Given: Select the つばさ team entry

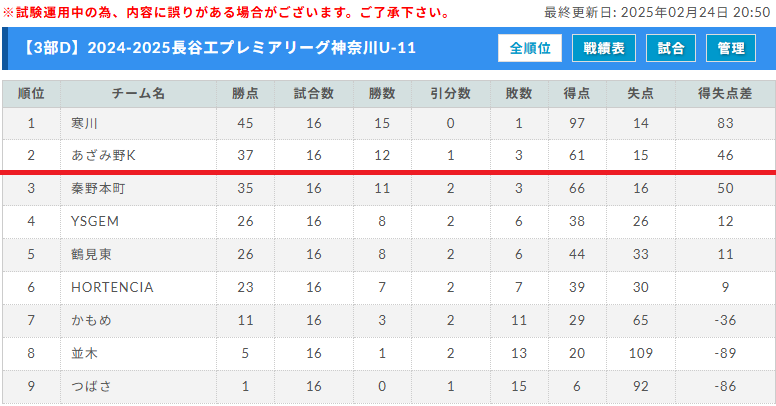Looking at the screenshot, I should pos(91,386).
